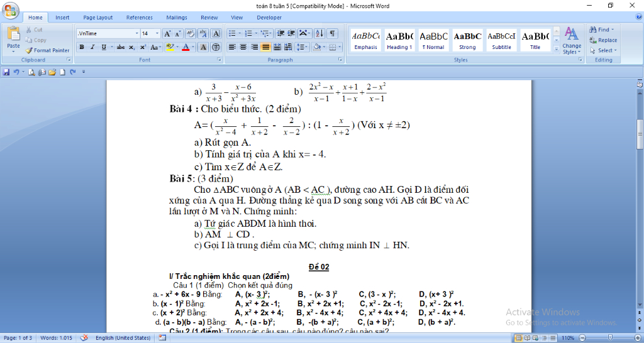
Task: Open the line spacing dropdown
Action: (302, 47)
